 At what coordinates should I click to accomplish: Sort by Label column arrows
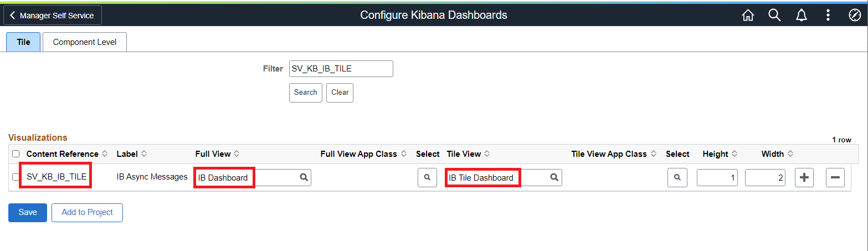point(145,154)
